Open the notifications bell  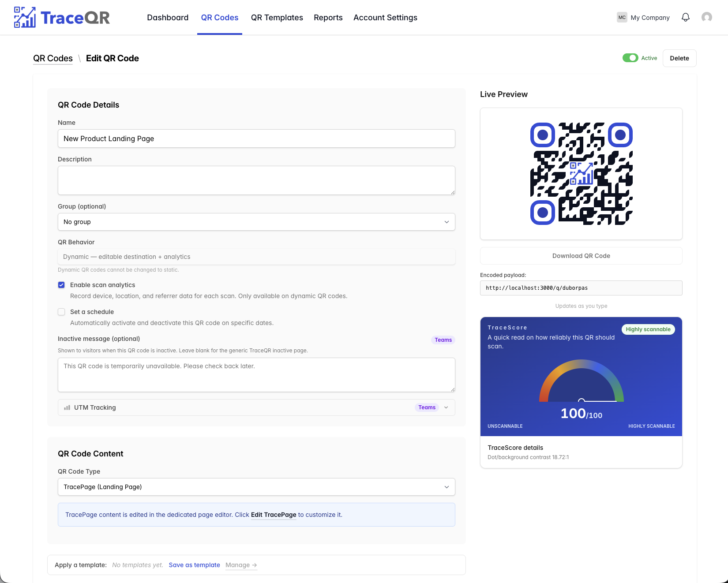point(686,17)
